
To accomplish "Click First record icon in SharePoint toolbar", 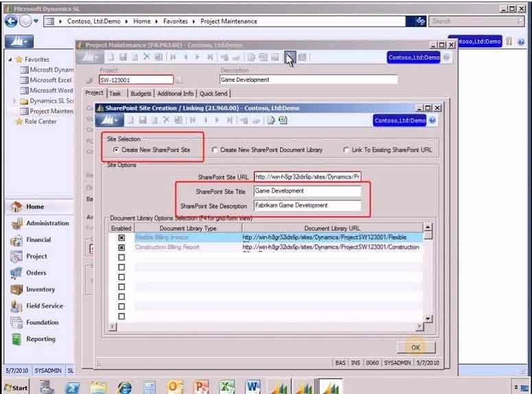I will click(x=192, y=120).
